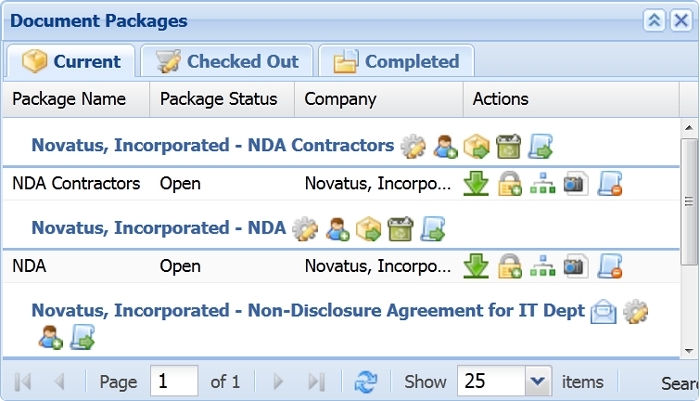The image size is (700, 401).
Task: Open Non-Disclosure Agreement for IT Dept group link
Action: coord(308,310)
